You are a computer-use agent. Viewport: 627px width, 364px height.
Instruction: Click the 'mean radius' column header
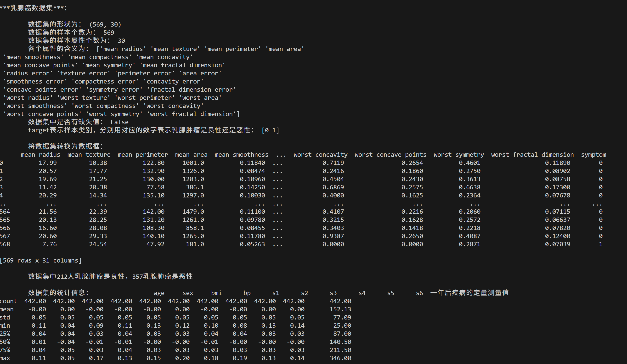point(40,155)
